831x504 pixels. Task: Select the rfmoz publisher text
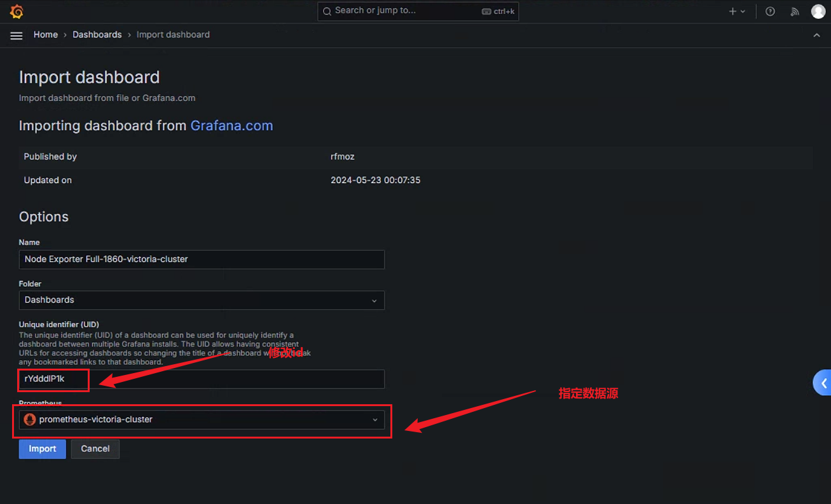(342, 156)
